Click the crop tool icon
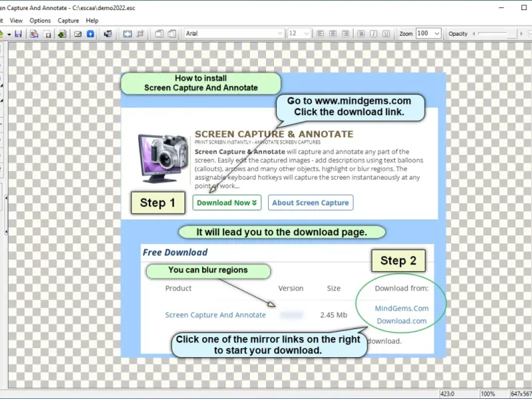 140,34
